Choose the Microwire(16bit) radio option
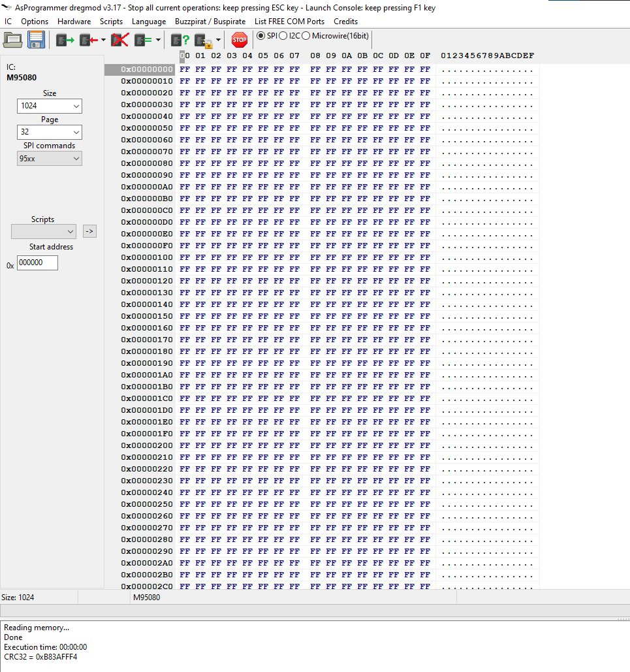The height and width of the screenshot is (672, 630). 306,35
